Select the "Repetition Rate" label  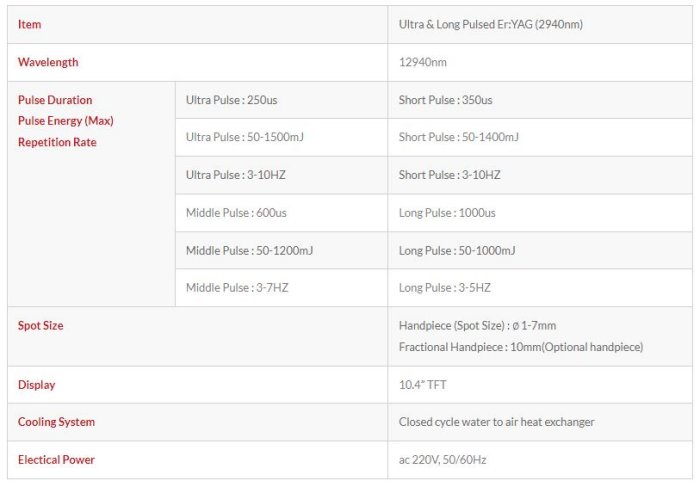coord(57,142)
